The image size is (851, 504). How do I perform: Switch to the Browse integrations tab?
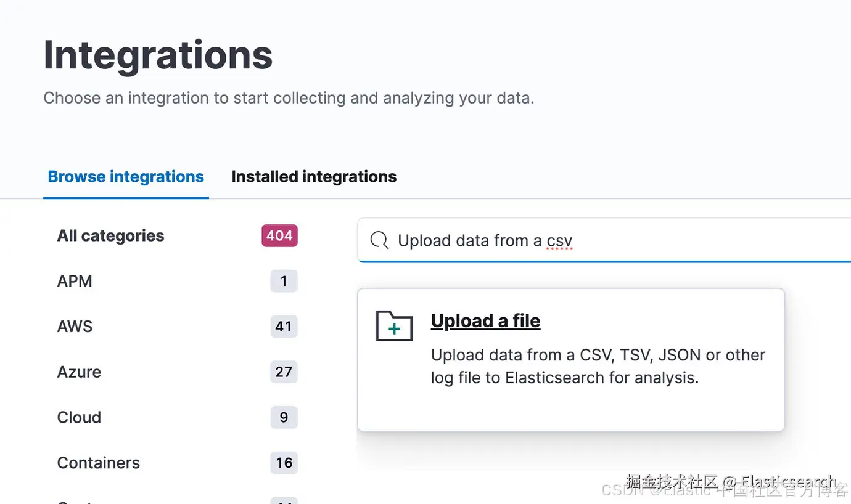pyautogui.click(x=126, y=177)
